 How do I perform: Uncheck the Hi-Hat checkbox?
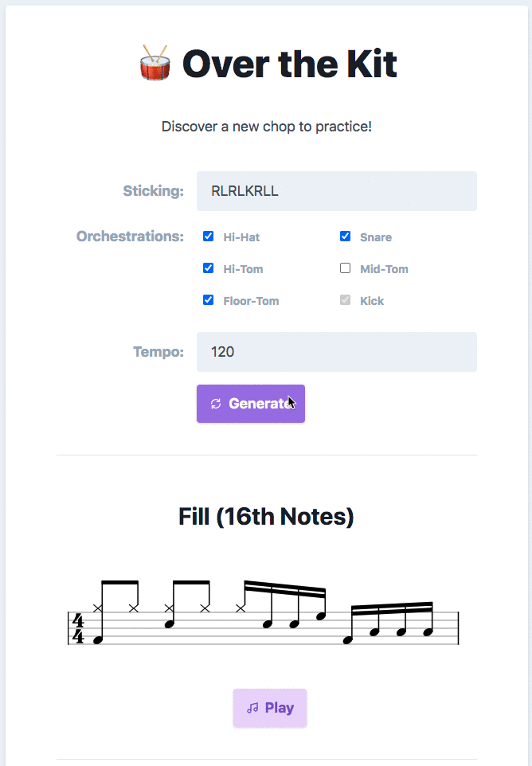pyautogui.click(x=208, y=236)
